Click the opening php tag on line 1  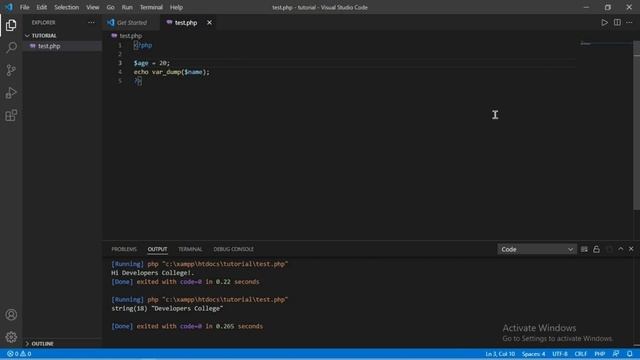[x=143, y=45]
